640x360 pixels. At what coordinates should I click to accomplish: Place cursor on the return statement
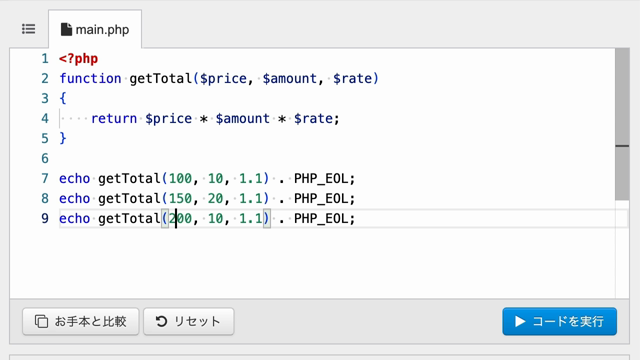pyautogui.click(x=215, y=118)
